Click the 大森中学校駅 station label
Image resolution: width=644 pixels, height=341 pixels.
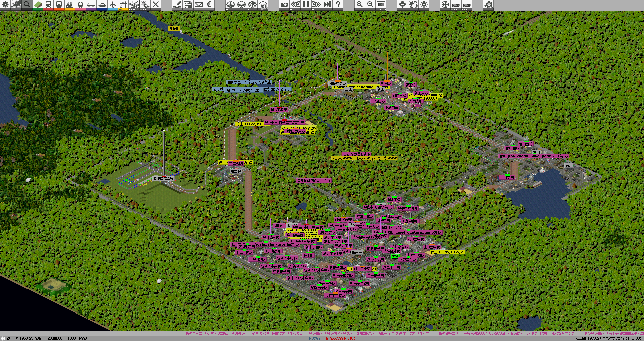click(x=335, y=295)
